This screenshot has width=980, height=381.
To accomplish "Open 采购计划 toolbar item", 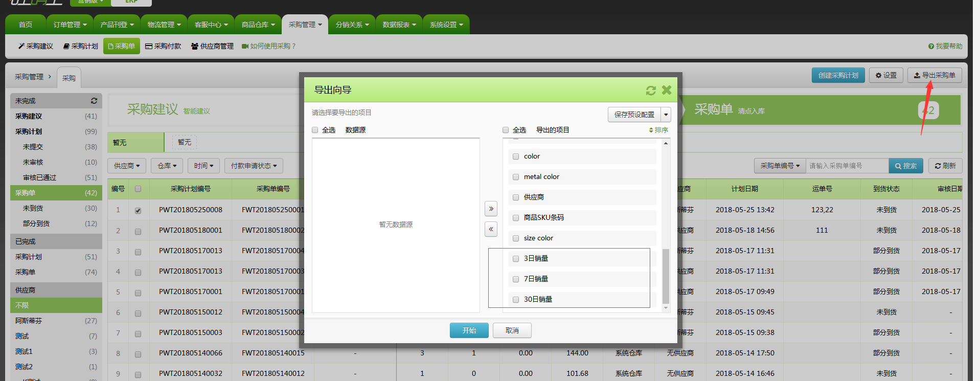I will click(x=81, y=46).
